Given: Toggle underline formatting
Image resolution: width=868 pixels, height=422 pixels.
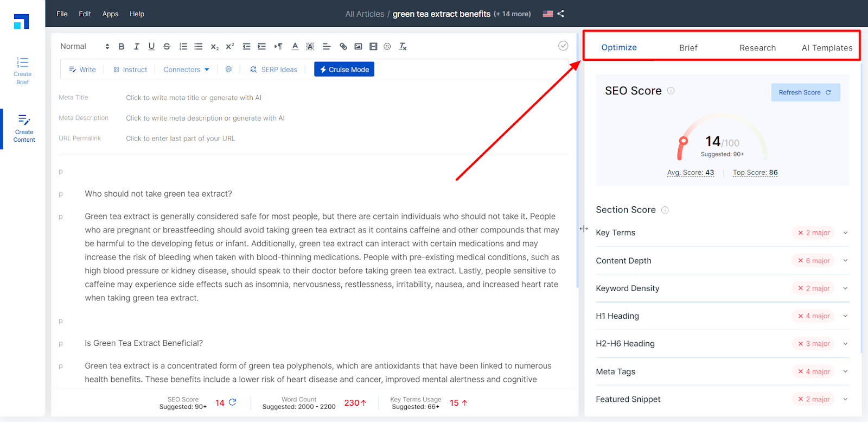Looking at the screenshot, I should 151,47.
